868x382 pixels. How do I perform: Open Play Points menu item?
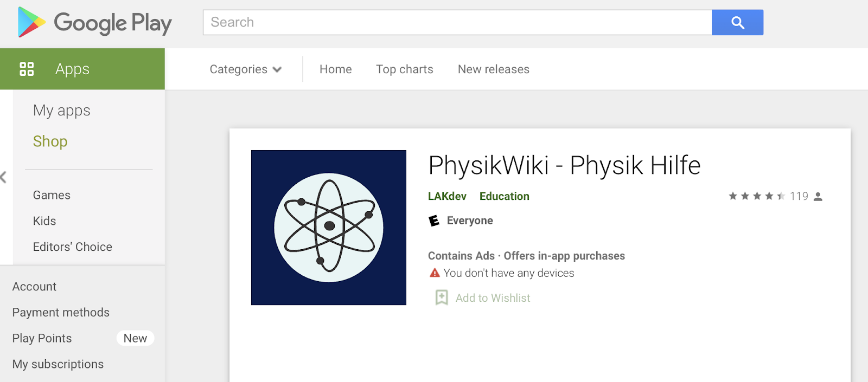[42, 338]
